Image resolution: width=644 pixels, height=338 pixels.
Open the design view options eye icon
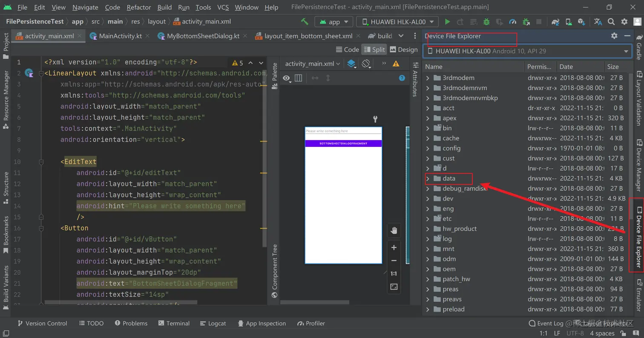287,78
